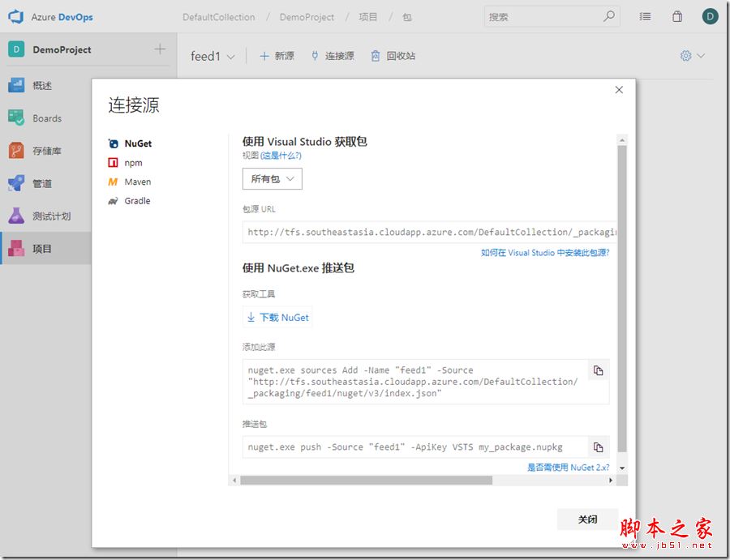Open the feed settings gear icon
Image resolution: width=730 pixels, height=560 pixels.
[685, 56]
